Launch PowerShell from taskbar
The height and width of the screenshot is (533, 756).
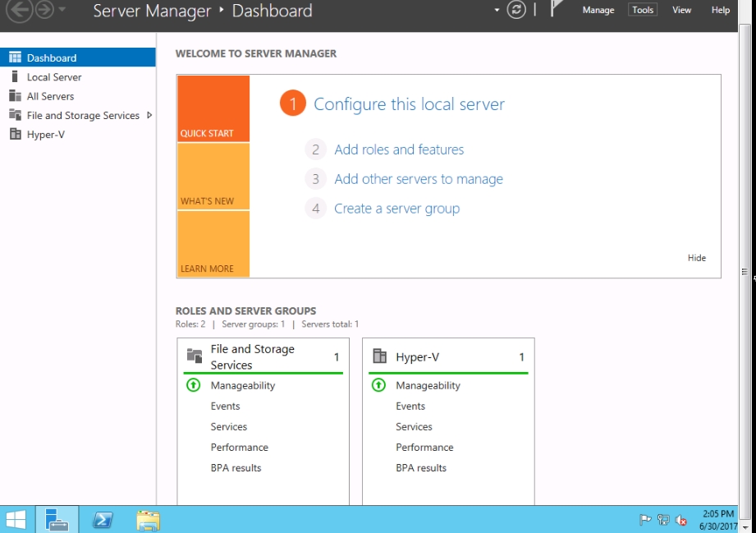coord(103,520)
